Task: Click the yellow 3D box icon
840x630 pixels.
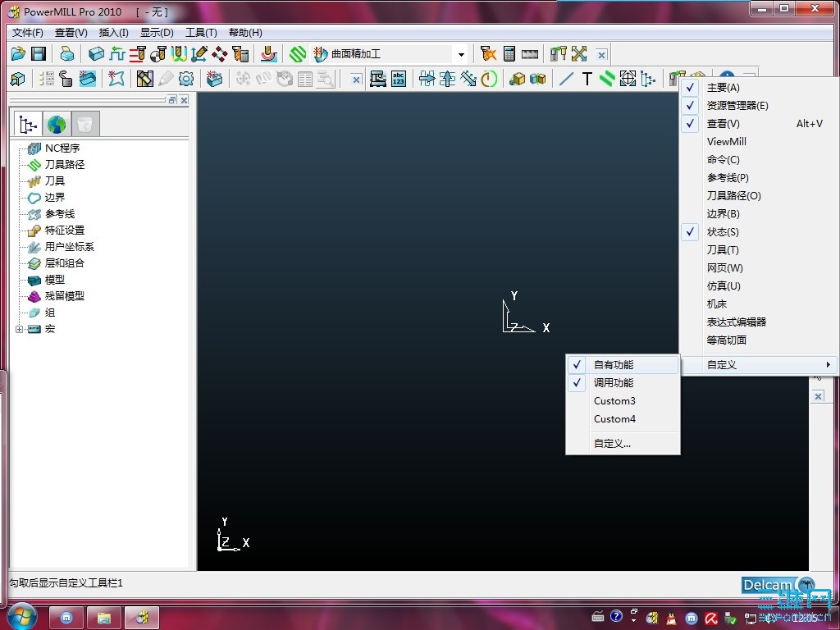Action: tap(517, 80)
